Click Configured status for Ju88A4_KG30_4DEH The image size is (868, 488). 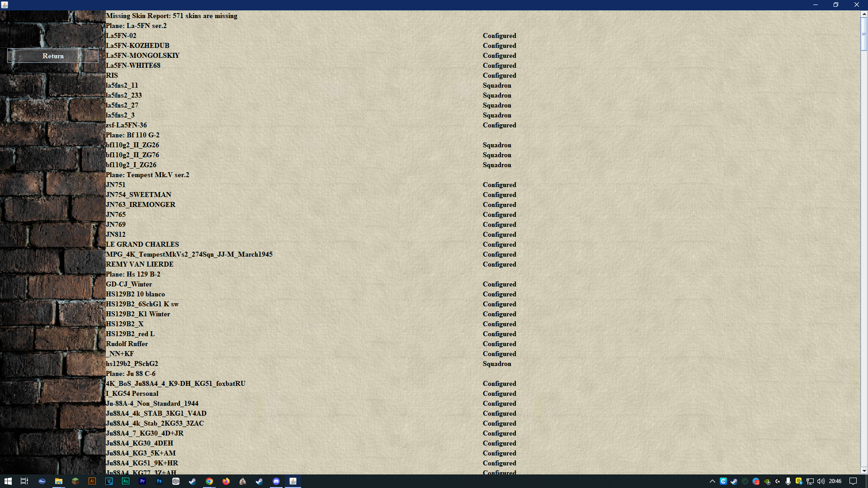coord(499,443)
